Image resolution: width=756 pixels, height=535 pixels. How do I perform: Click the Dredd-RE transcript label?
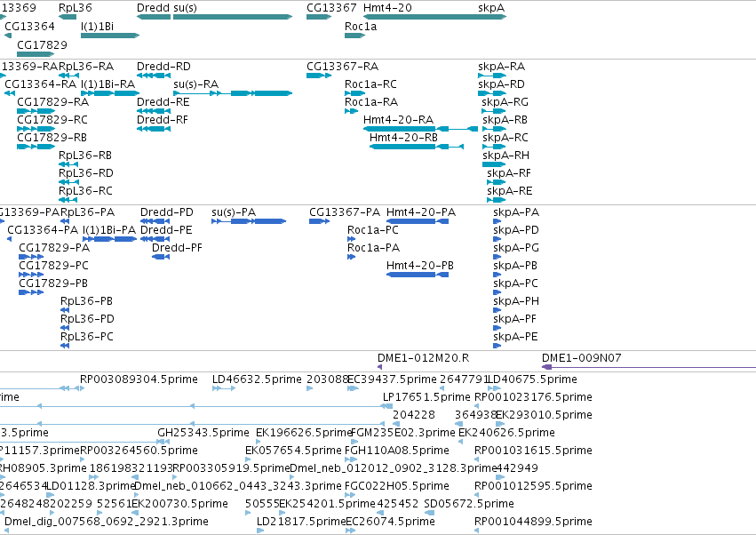(x=163, y=102)
